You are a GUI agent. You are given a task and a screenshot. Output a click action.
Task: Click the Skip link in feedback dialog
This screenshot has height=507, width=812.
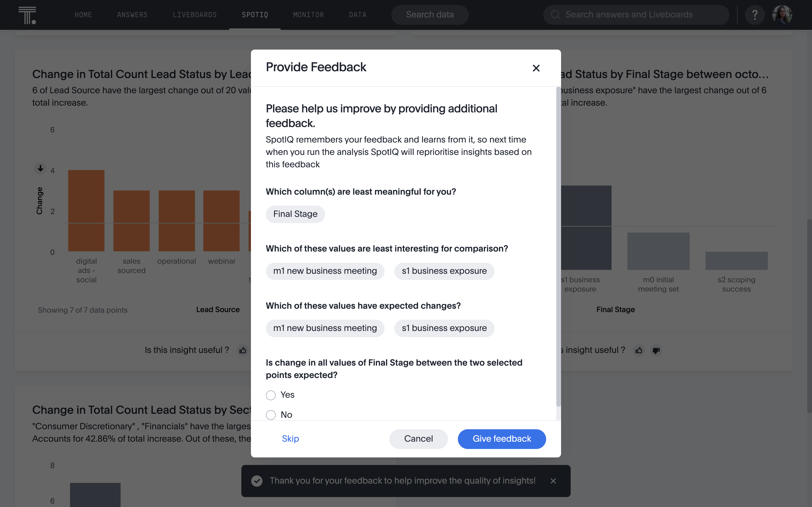pyautogui.click(x=290, y=439)
